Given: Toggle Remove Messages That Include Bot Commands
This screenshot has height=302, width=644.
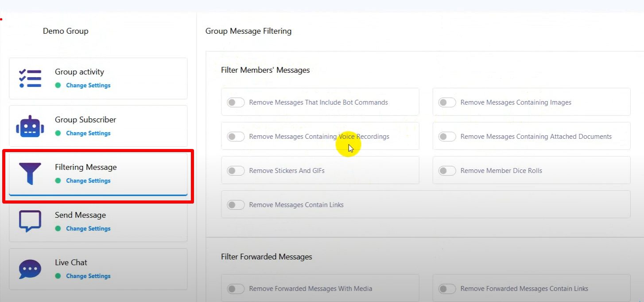Looking at the screenshot, I should coord(236,102).
